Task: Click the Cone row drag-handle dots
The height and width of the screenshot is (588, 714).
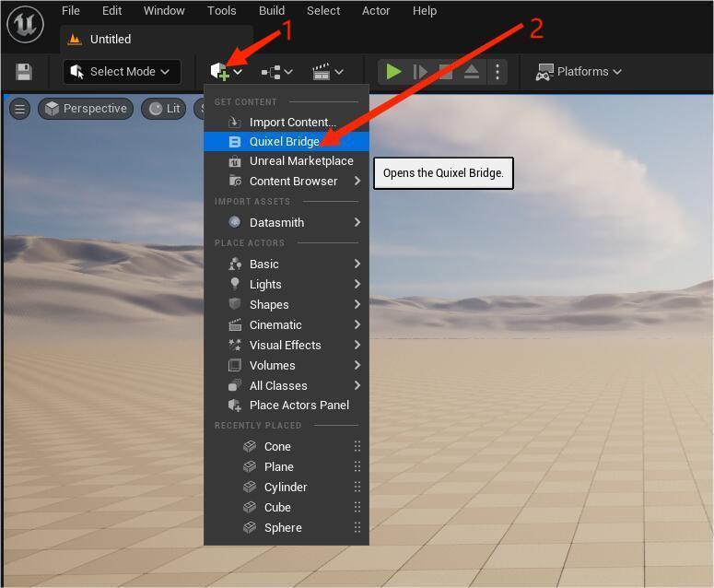Action: click(357, 446)
